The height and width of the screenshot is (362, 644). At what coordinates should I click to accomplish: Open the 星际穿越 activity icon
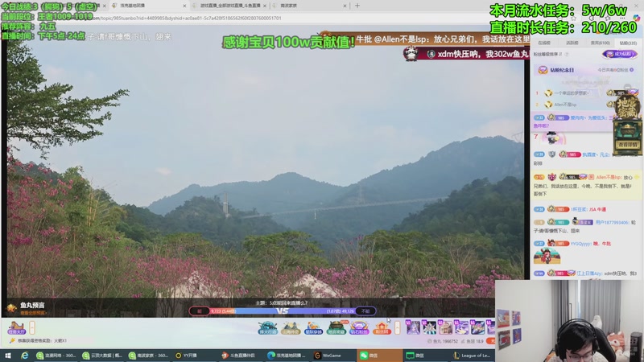313,328
